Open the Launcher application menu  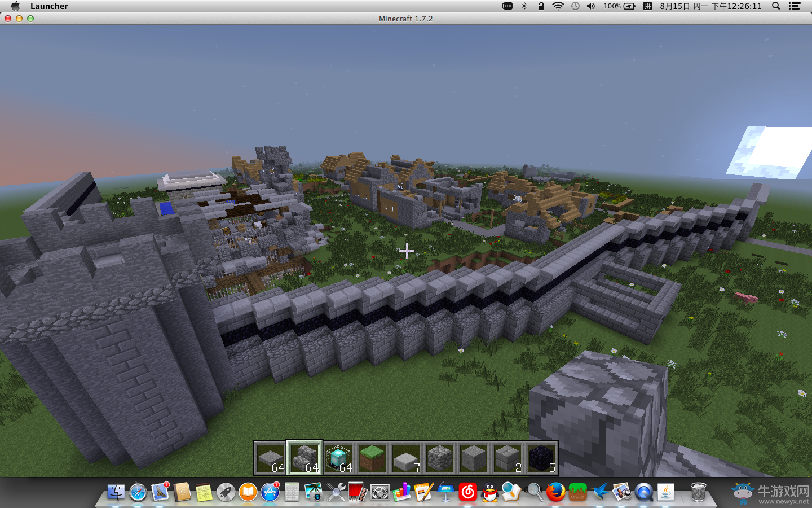click(49, 6)
